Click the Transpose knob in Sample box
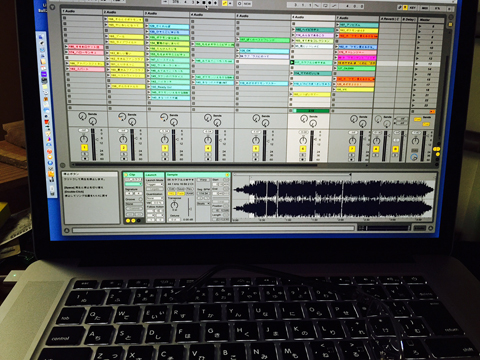 click(x=174, y=205)
